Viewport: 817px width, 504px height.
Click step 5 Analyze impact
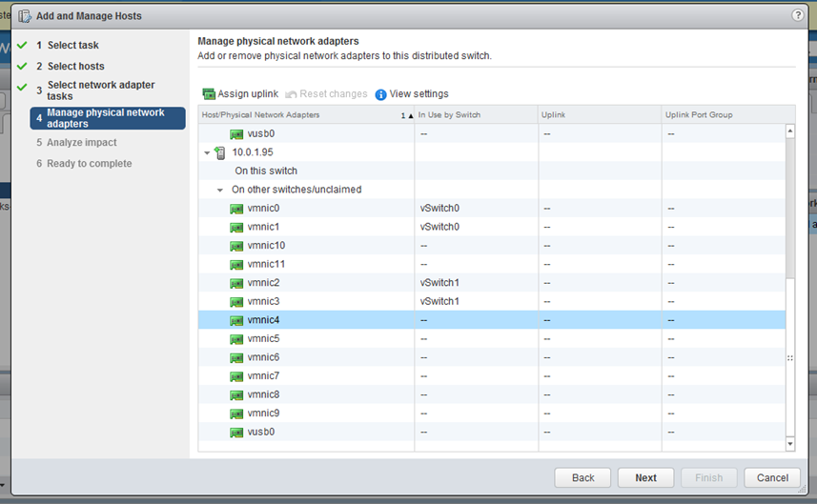pos(81,142)
